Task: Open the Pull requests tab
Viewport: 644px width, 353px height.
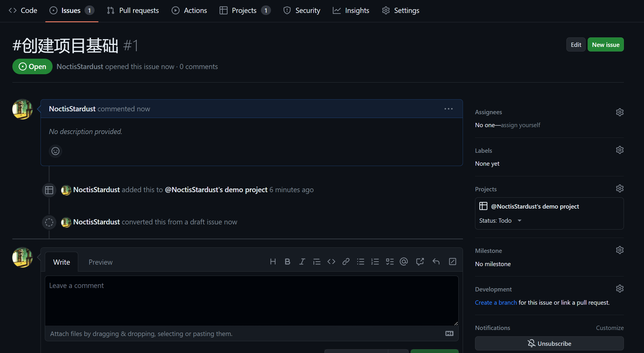Action: tap(133, 11)
